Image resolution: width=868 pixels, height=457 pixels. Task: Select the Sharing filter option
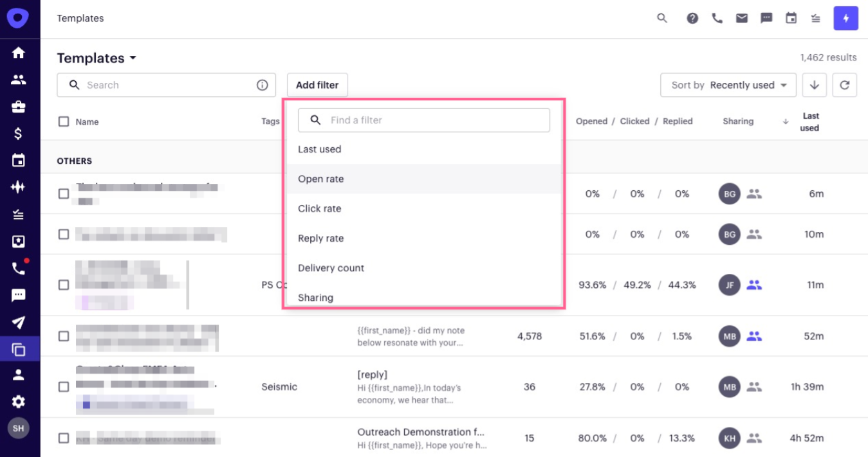pos(423,296)
